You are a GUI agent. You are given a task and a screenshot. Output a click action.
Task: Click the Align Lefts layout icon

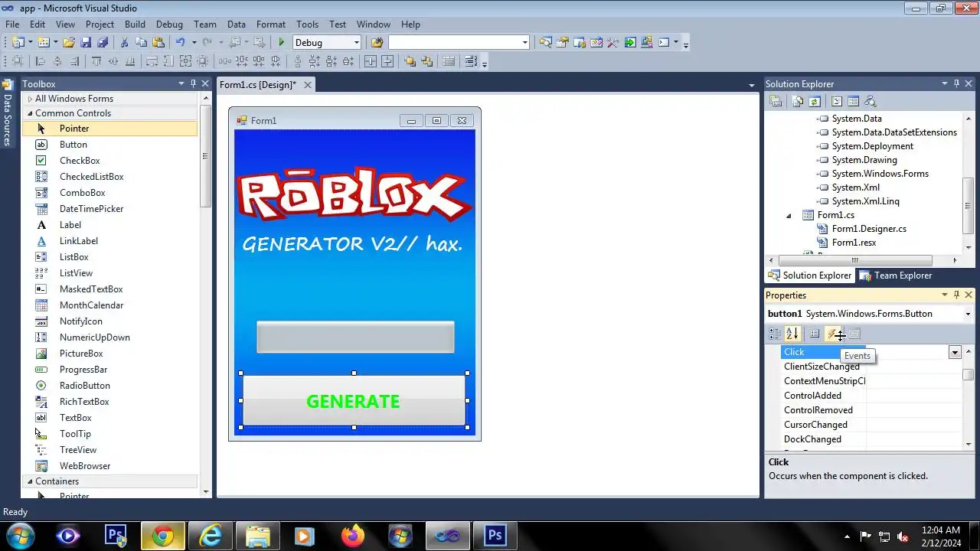[x=41, y=61]
